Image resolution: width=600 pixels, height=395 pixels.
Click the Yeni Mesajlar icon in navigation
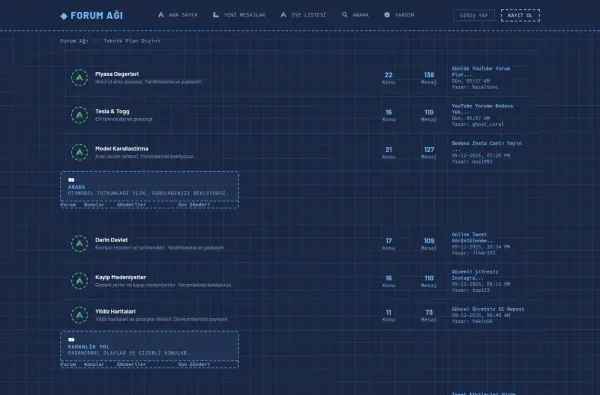216,15
